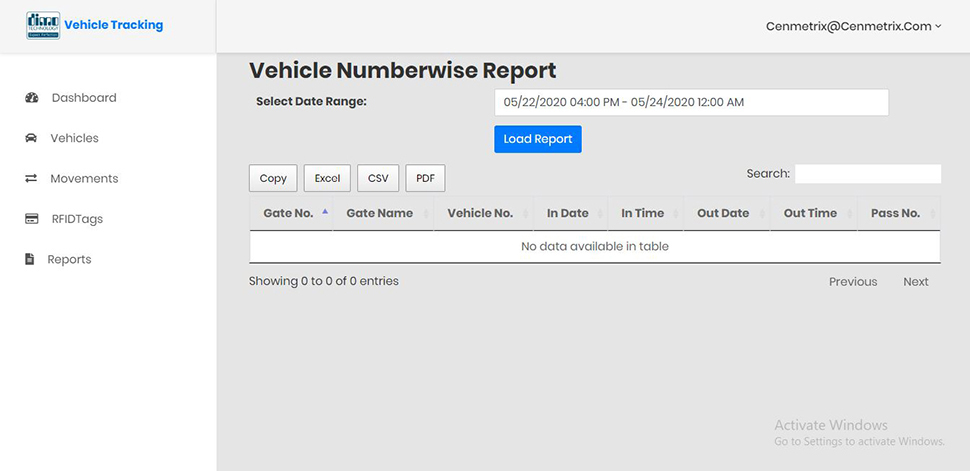
Task: Open the date range picker field
Action: 692,103
